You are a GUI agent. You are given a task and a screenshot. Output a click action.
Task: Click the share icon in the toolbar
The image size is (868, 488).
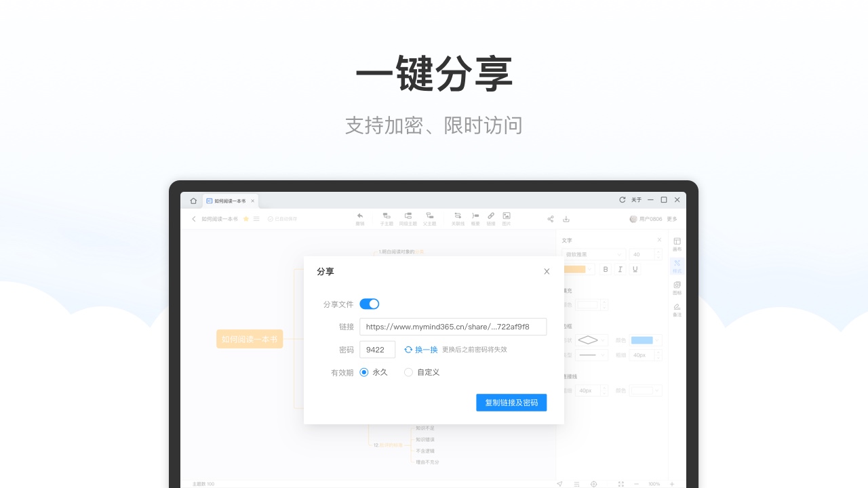[x=551, y=219]
